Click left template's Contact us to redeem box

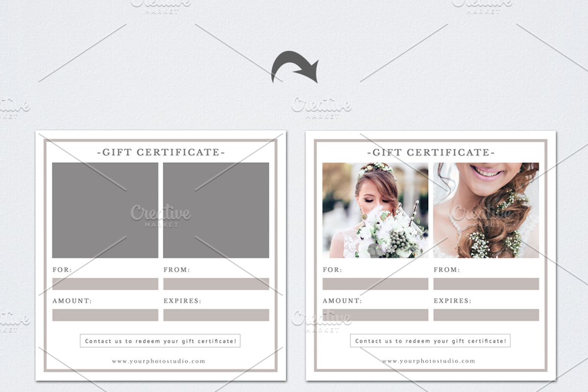[160, 341]
